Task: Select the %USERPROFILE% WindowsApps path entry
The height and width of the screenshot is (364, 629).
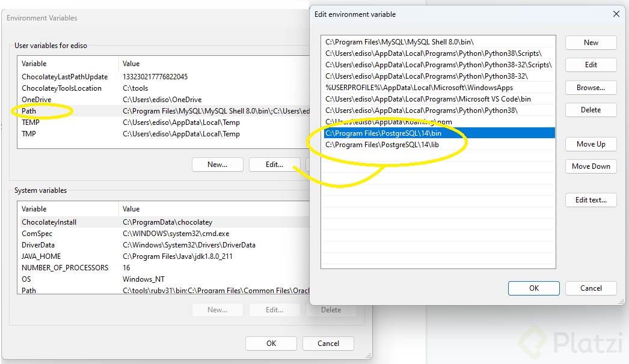Action: (438, 87)
